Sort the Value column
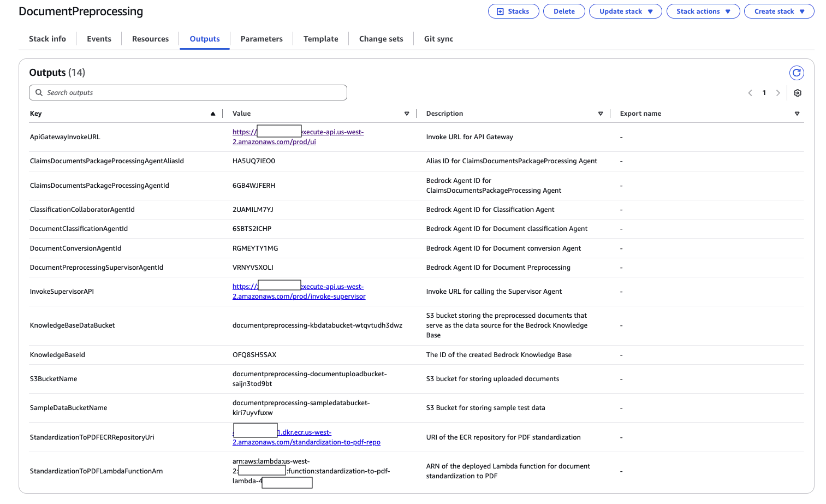Viewport: 826px width, 504px height. tap(407, 114)
